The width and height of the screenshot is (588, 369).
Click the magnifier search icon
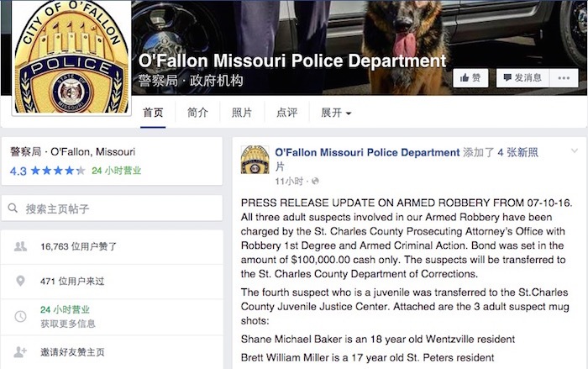[x=13, y=208]
